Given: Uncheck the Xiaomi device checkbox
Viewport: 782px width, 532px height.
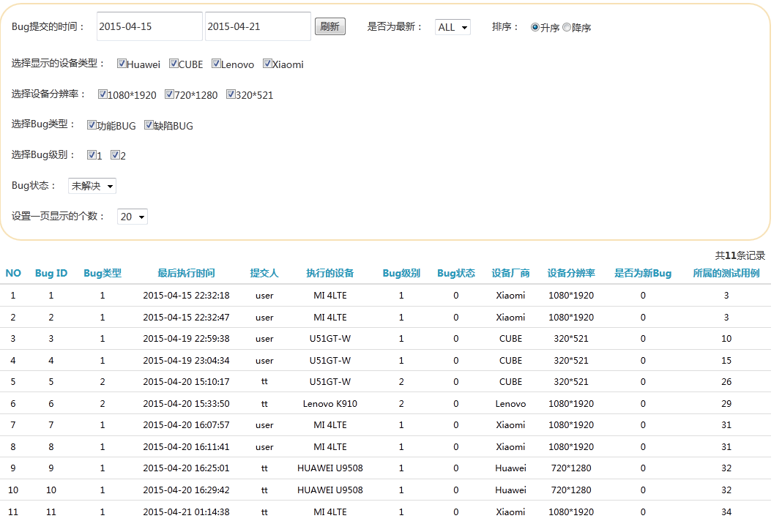Looking at the screenshot, I should click(x=267, y=64).
